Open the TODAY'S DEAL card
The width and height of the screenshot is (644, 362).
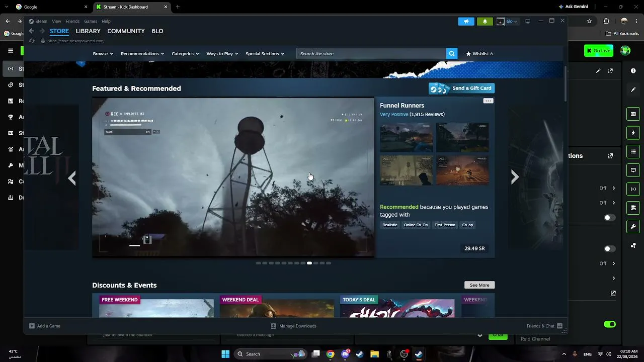(397, 306)
